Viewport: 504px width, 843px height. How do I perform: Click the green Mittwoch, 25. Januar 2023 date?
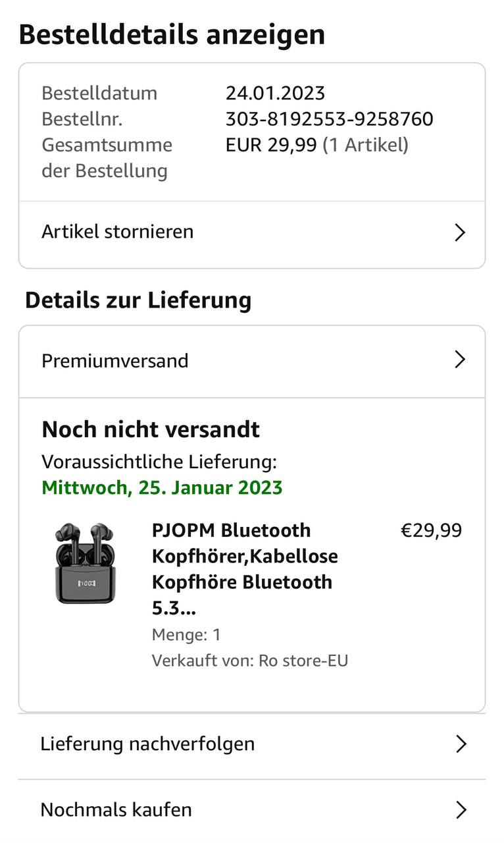point(162,488)
